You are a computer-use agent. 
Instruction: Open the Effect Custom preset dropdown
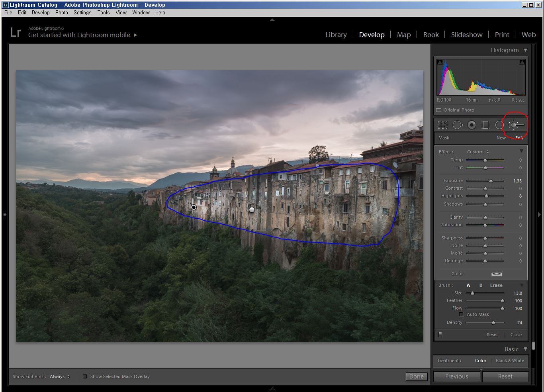(478, 152)
